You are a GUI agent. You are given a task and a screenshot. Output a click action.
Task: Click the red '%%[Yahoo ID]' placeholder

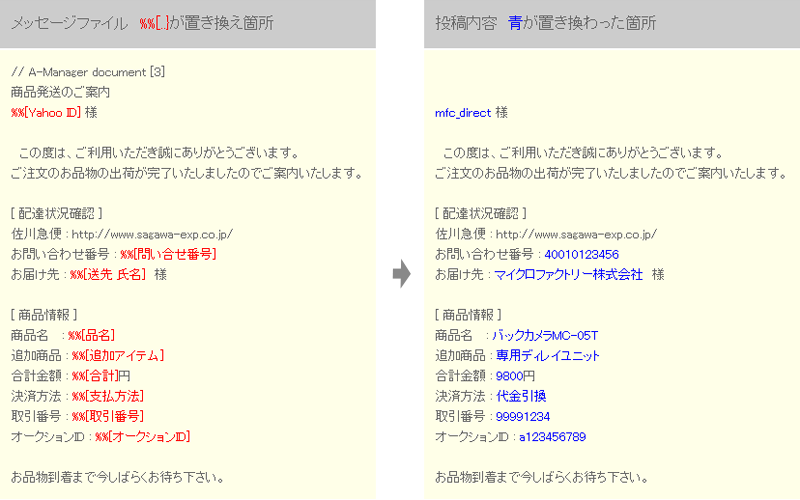46,113
